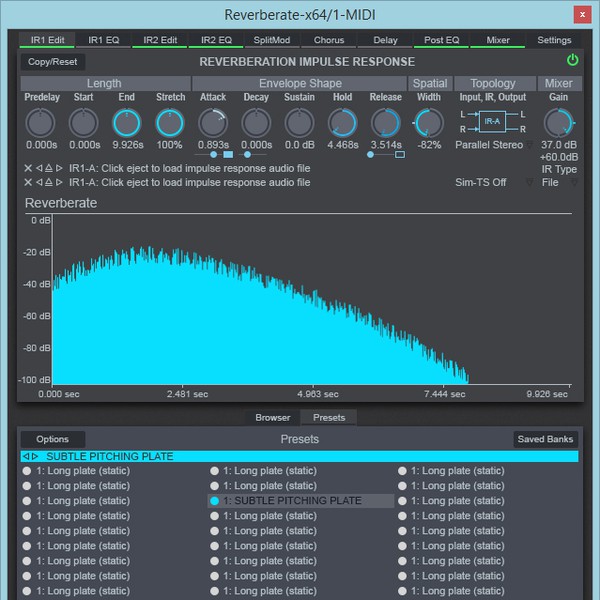The height and width of the screenshot is (600, 600).
Task: Select the Sustain knob
Action: coord(300,123)
